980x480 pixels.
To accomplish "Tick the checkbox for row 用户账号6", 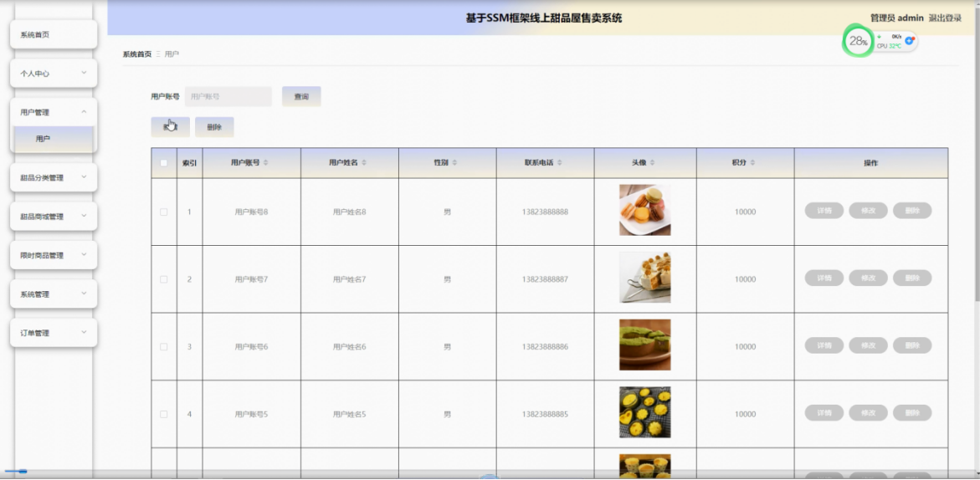I will (164, 346).
